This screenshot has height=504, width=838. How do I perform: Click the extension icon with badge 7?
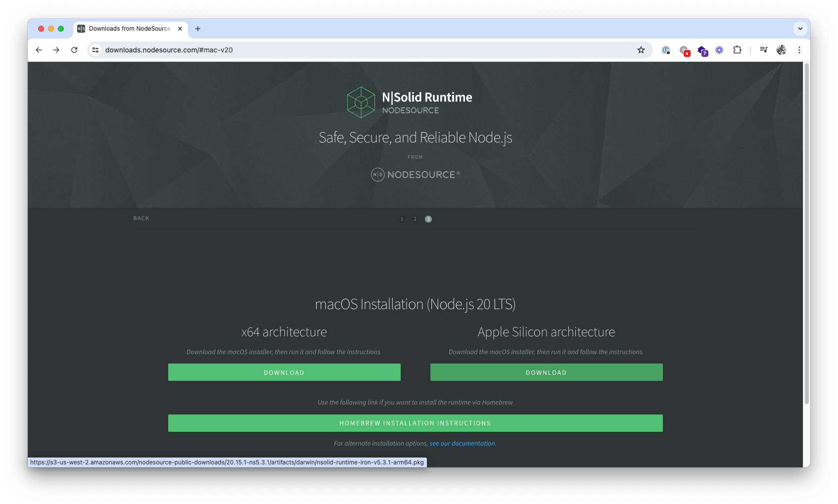(702, 50)
